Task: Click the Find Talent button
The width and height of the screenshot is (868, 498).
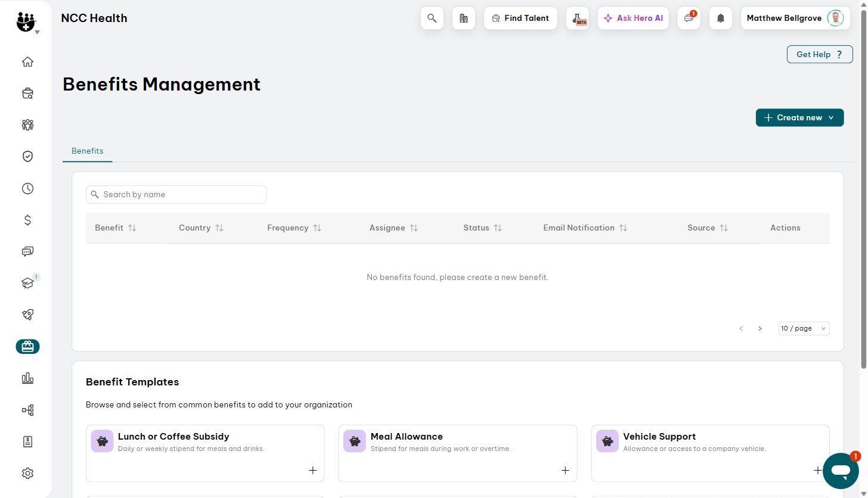Action: (x=520, y=18)
